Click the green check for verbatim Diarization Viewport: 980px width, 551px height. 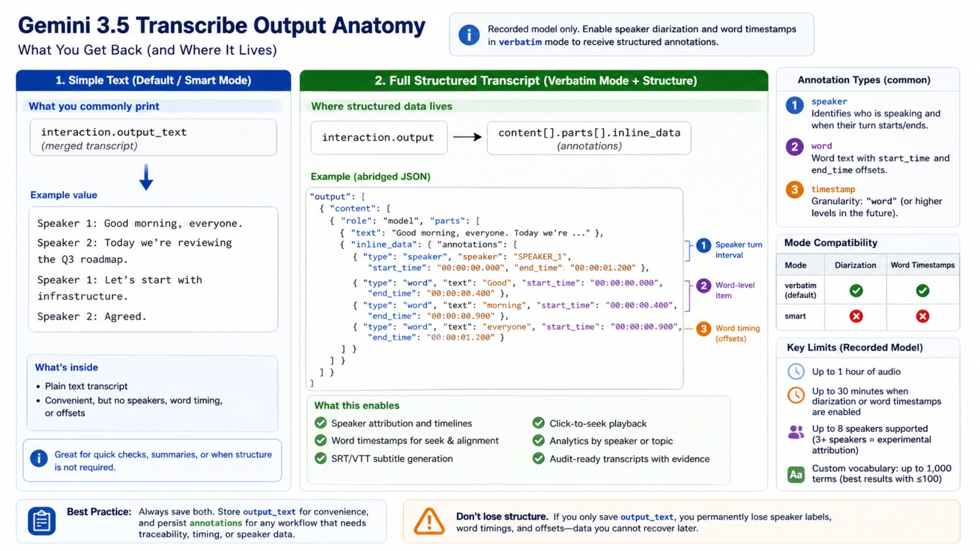click(856, 291)
